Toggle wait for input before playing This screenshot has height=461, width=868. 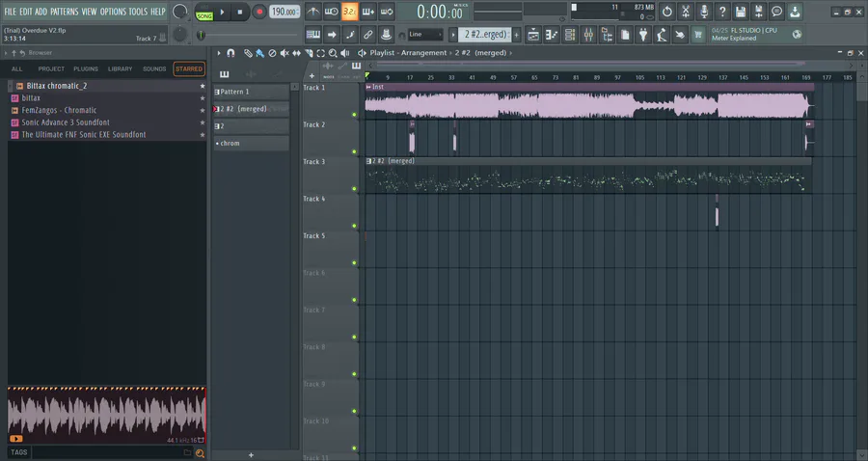click(331, 12)
